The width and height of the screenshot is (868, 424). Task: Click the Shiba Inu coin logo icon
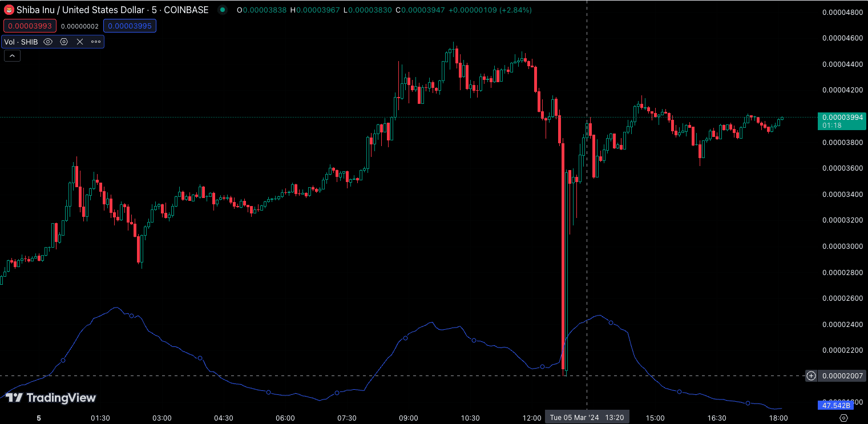pos(9,10)
